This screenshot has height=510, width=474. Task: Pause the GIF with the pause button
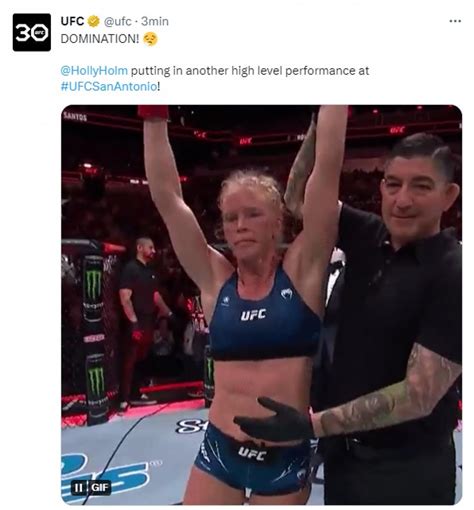(x=79, y=488)
